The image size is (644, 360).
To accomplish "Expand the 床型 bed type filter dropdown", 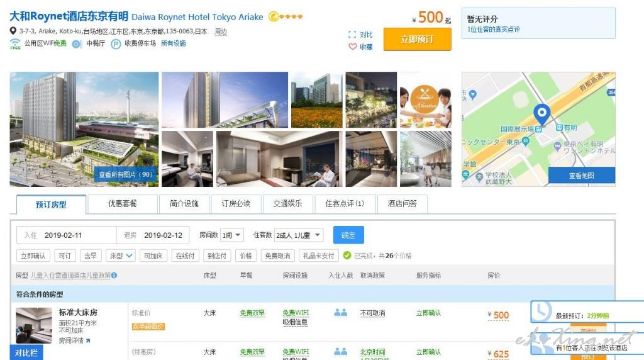I will [x=121, y=256].
